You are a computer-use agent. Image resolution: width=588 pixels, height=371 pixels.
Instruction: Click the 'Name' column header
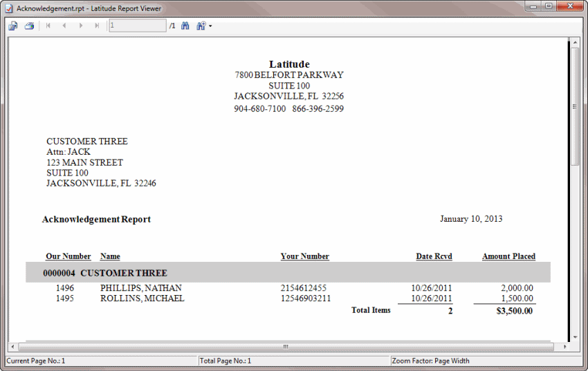110,256
